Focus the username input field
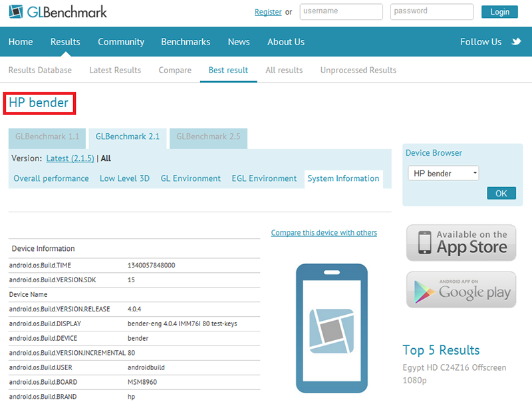 coord(341,12)
